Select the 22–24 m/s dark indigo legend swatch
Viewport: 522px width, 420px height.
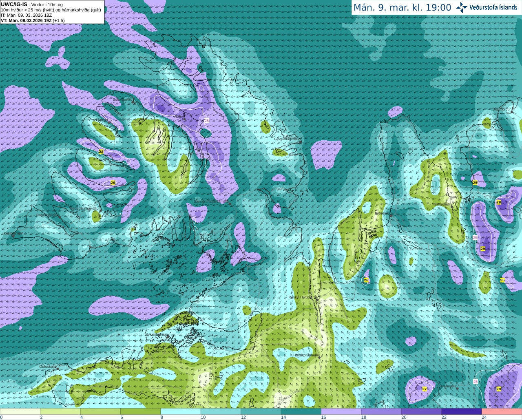[x=462, y=411]
